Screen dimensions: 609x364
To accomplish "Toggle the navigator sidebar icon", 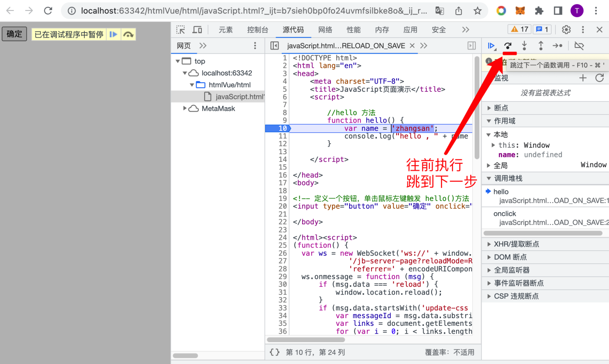I will click(x=274, y=46).
